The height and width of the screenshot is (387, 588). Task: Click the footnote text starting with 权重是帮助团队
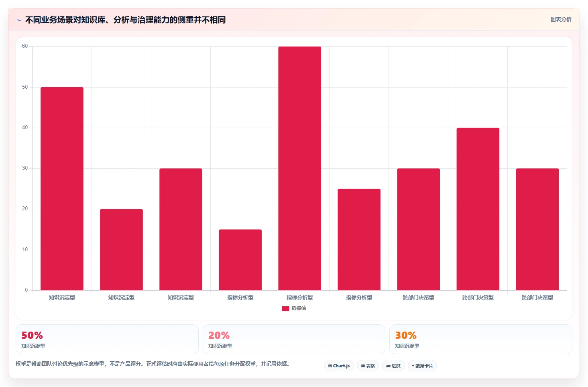click(153, 364)
